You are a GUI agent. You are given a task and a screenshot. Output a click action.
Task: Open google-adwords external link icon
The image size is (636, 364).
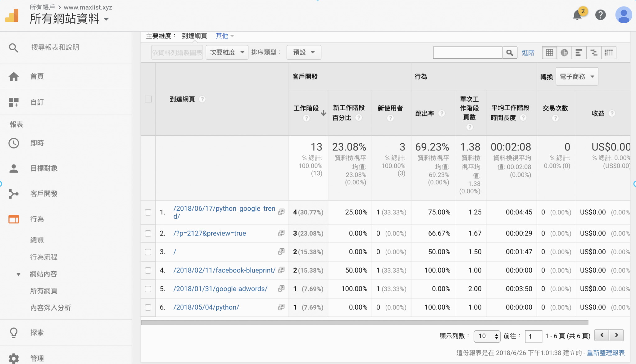pyautogui.click(x=281, y=289)
